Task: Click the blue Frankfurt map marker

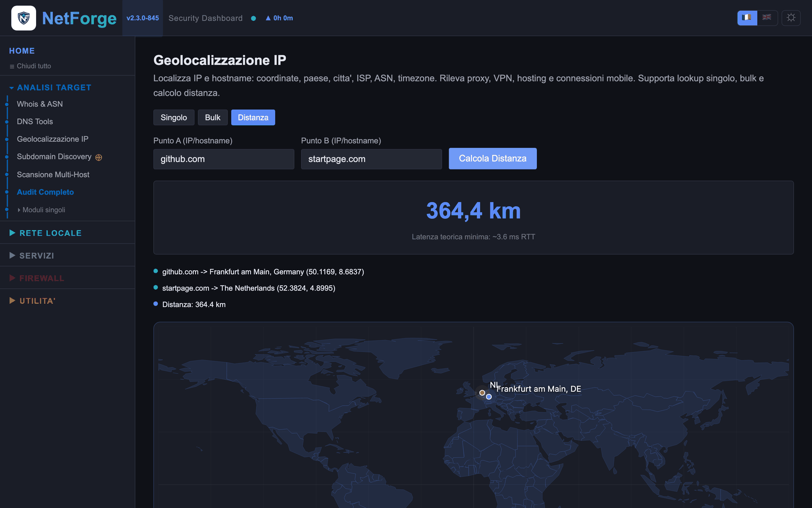Action: [x=489, y=397]
